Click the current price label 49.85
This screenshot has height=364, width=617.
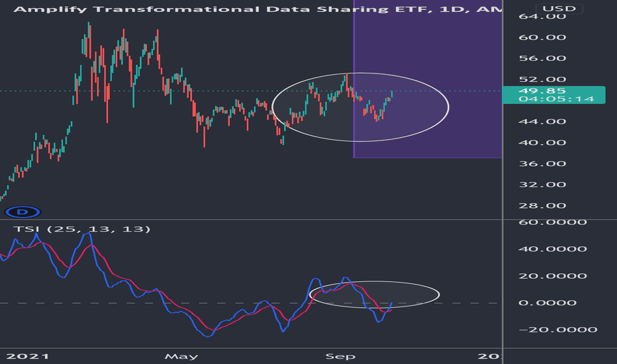542,91
